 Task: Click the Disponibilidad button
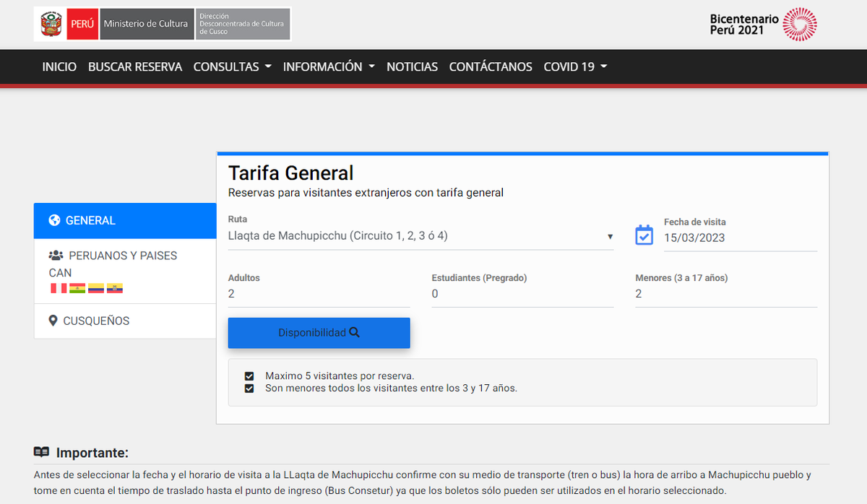click(319, 333)
